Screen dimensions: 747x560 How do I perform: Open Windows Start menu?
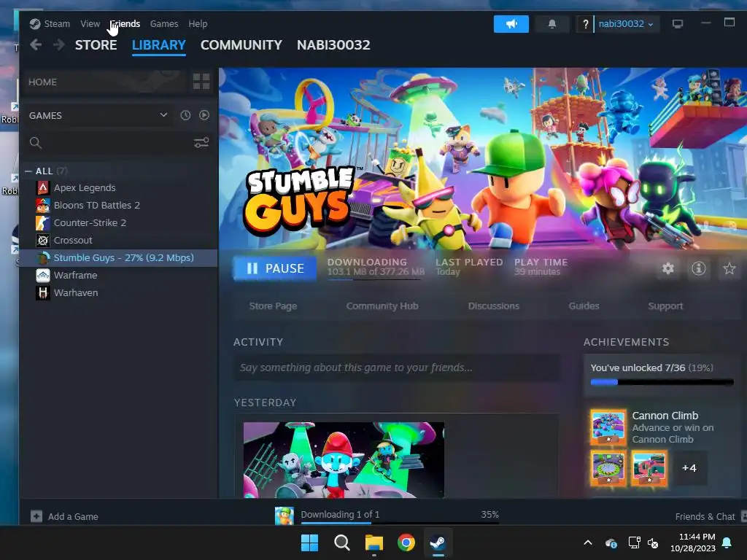(309, 542)
